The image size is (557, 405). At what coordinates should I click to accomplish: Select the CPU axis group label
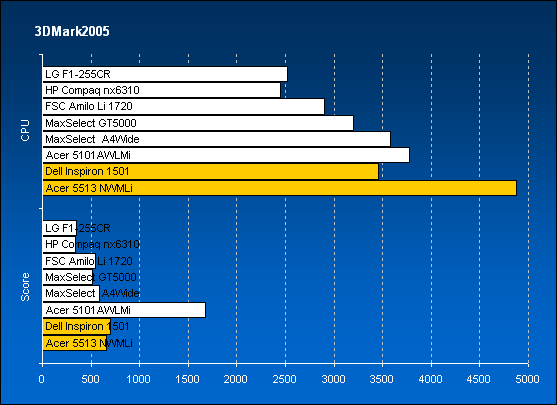coord(25,130)
